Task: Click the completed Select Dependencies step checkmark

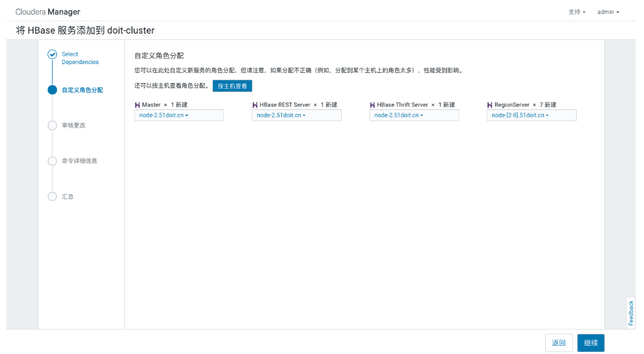Action: tap(52, 55)
